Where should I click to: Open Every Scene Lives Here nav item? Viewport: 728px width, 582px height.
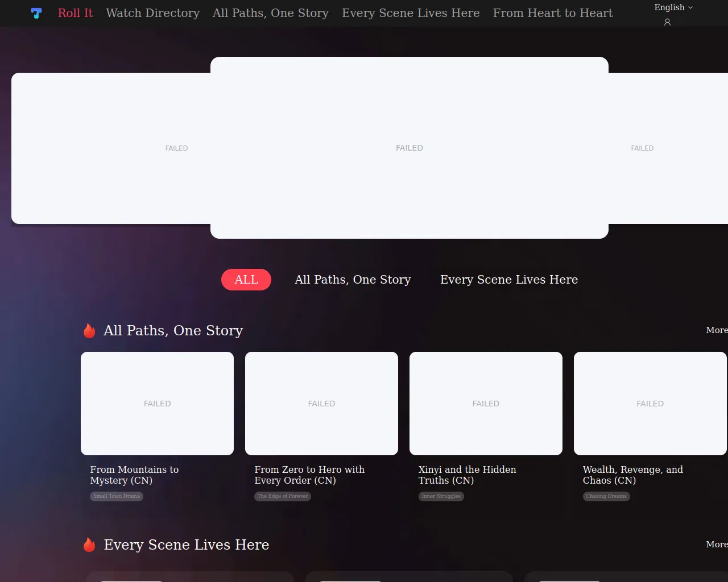[x=411, y=13]
